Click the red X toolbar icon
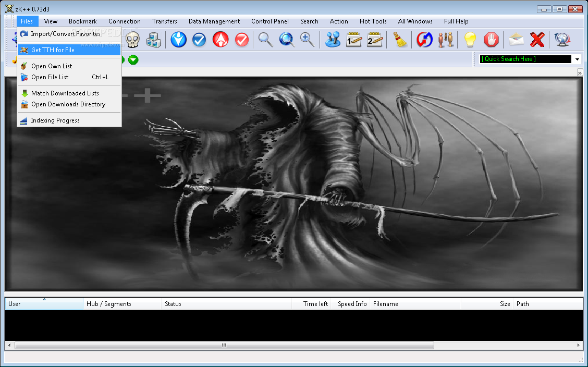The image size is (588, 367). click(x=537, y=40)
